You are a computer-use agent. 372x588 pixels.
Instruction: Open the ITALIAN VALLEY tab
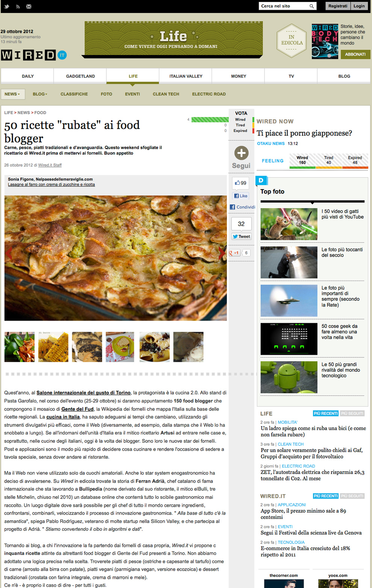pos(186,76)
